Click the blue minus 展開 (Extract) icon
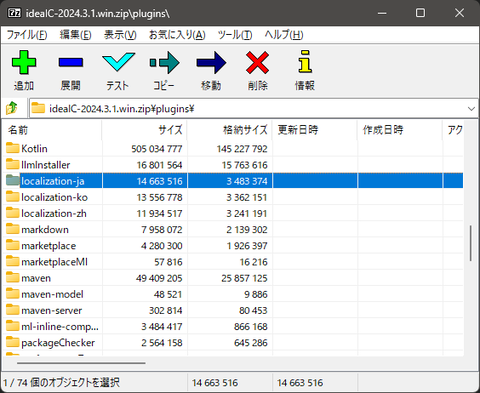The height and width of the screenshot is (393, 480). (x=71, y=62)
